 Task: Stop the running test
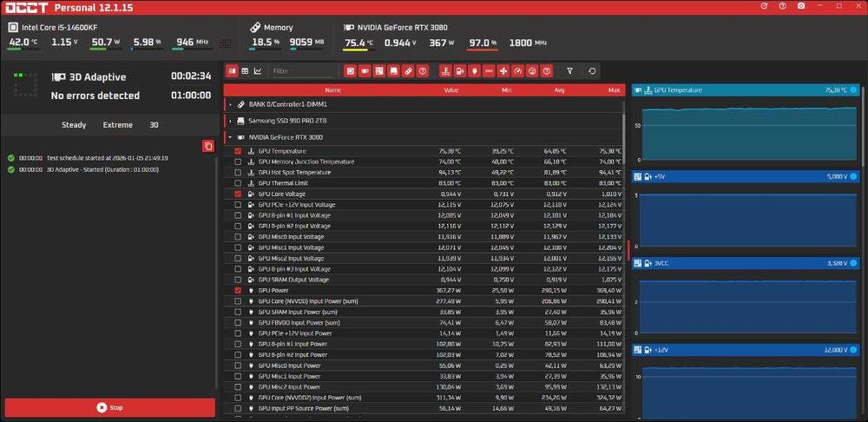(x=109, y=407)
